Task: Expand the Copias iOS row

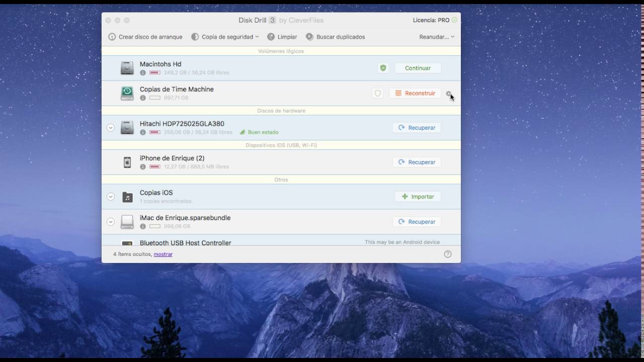Action: [x=111, y=197]
